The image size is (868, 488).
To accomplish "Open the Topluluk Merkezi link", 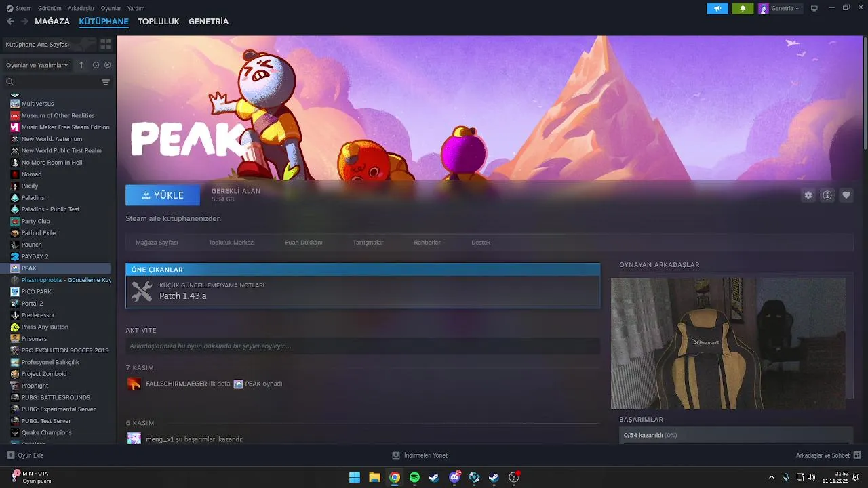I will point(231,243).
